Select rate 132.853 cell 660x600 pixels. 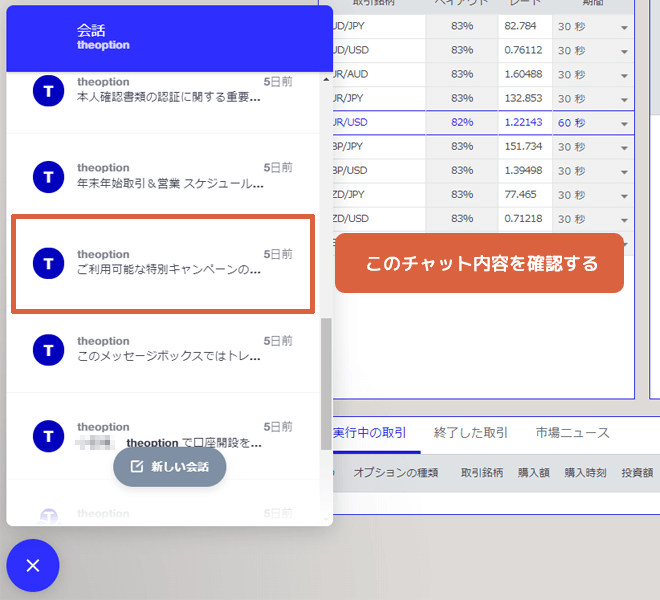tap(525, 99)
